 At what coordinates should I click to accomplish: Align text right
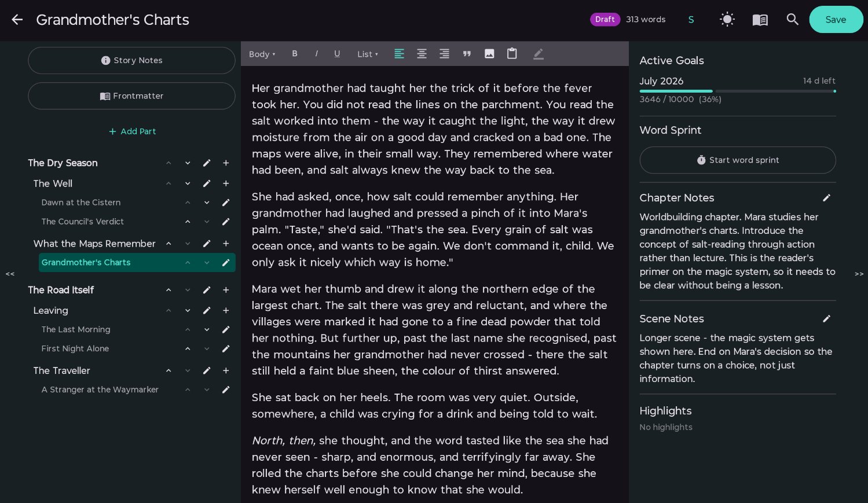[444, 54]
